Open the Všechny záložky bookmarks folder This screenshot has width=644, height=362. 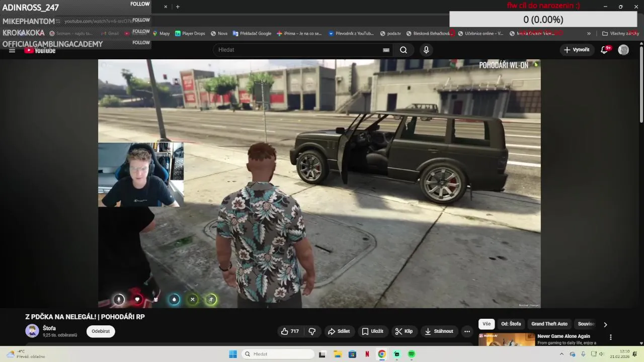point(620,33)
